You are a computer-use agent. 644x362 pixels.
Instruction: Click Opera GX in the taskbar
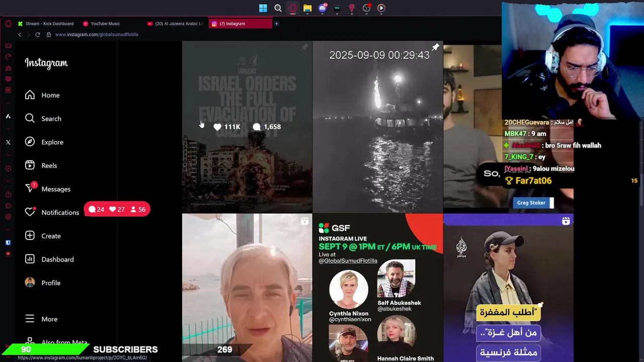pyautogui.click(x=293, y=8)
